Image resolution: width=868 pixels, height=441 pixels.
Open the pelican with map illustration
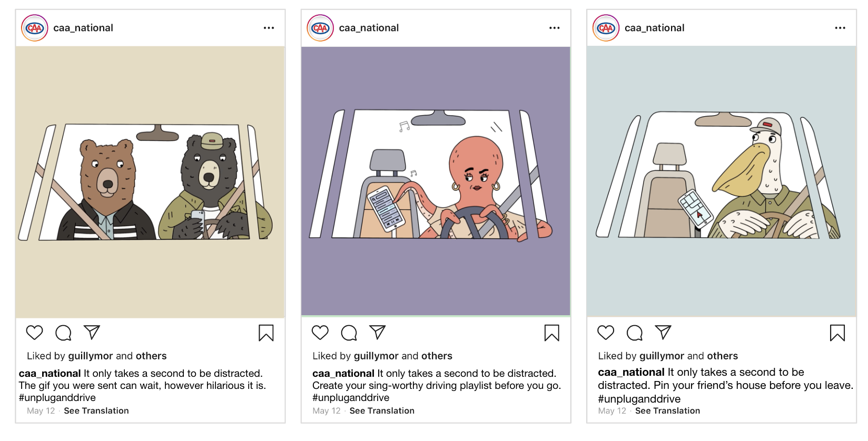pyautogui.click(x=721, y=181)
